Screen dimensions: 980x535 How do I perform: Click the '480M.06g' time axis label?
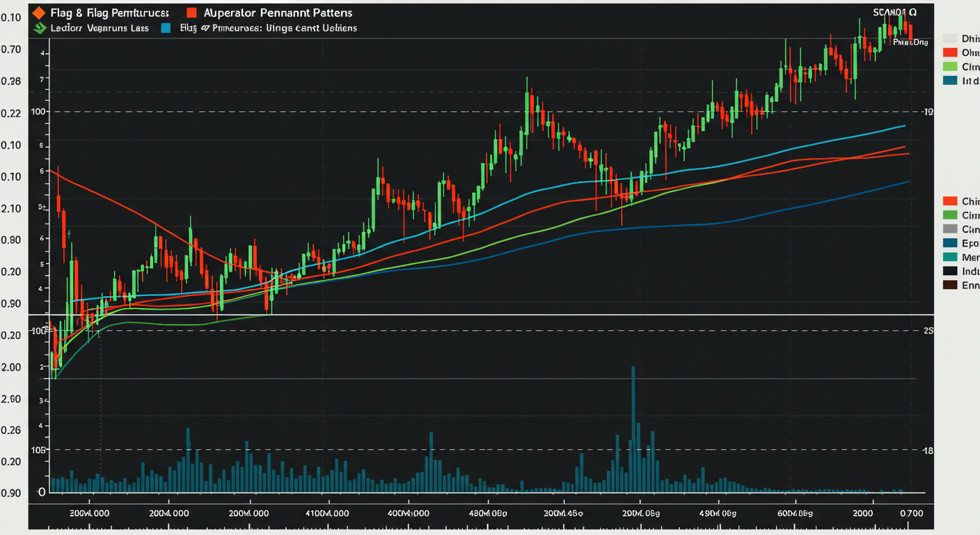487,512
